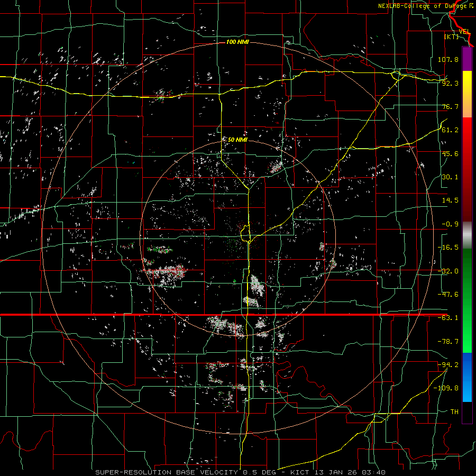Screen dimensions: 476x476
Task: Click the -94.2 velocity scale value
Action: (x=448, y=365)
